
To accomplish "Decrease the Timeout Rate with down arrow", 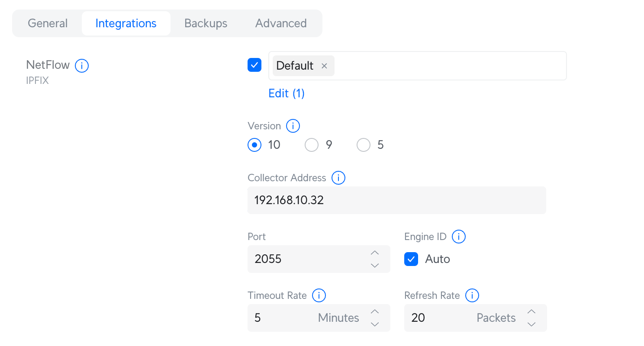I will click(375, 324).
